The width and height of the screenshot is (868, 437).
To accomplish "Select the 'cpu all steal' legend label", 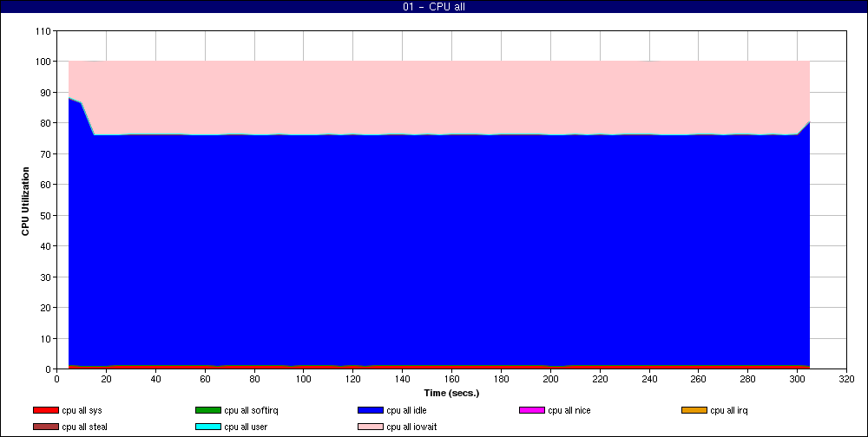I will pos(85,427).
